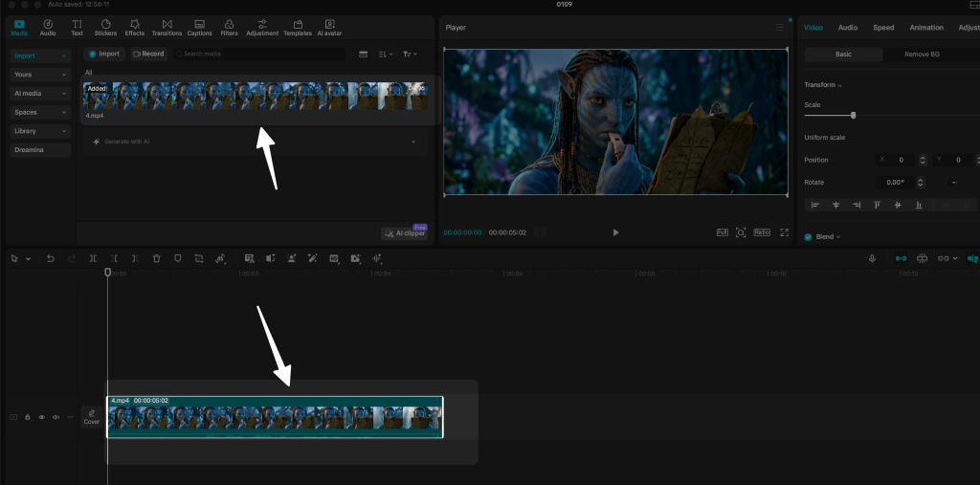Click the Import button in media panel
Screen dimensions: 980x485
click(x=104, y=54)
